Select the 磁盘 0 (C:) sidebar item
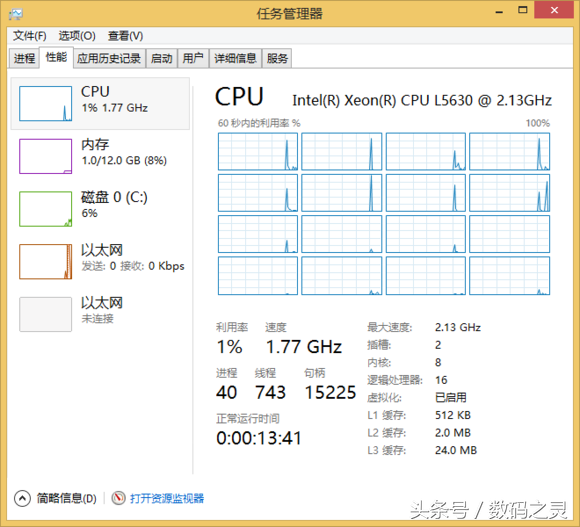The width and height of the screenshot is (580, 527). point(100,209)
